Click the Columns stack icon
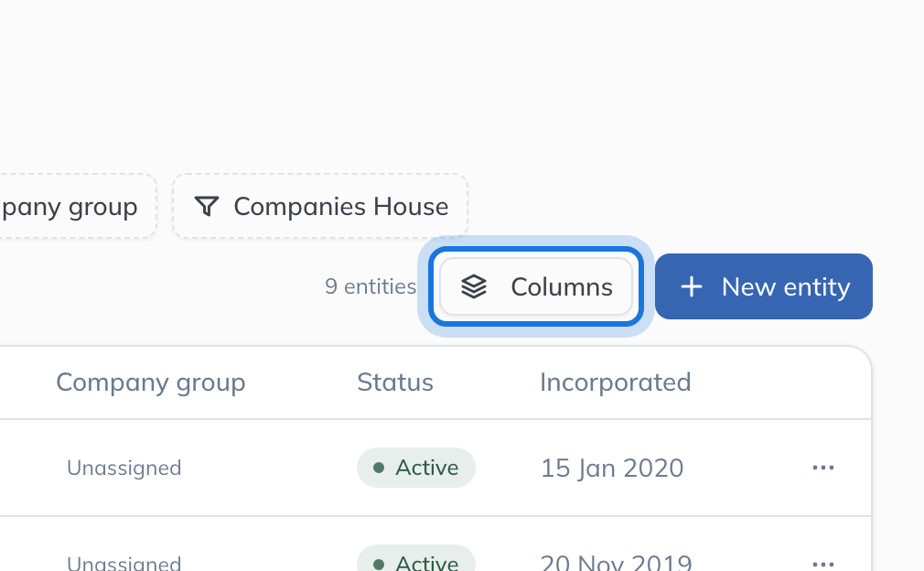The width and height of the screenshot is (924, 571). 474,287
